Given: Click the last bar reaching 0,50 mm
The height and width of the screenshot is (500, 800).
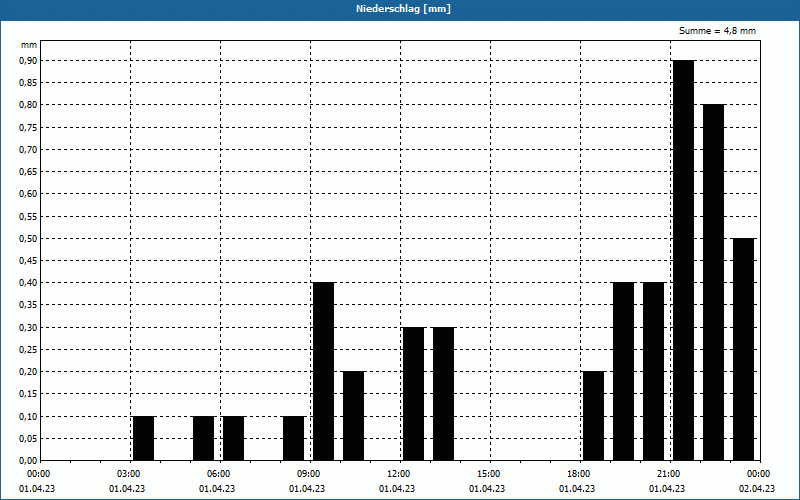Looking at the screenshot, I should tap(744, 349).
